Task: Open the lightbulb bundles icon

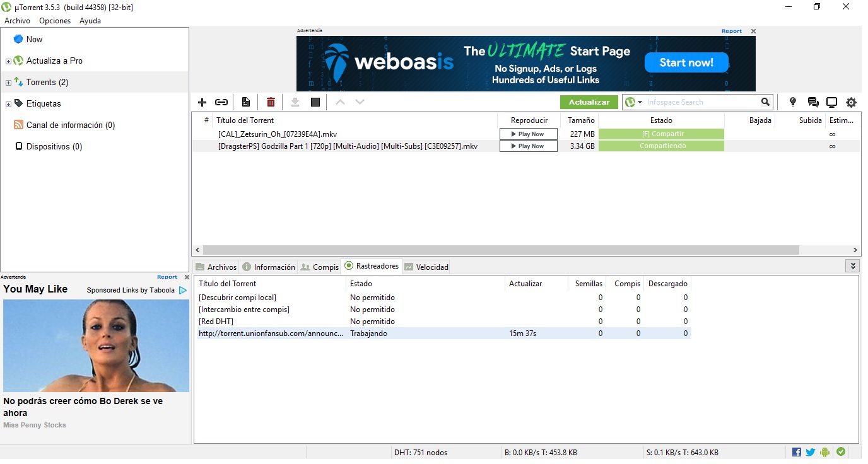Action: pyautogui.click(x=793, y=102)
